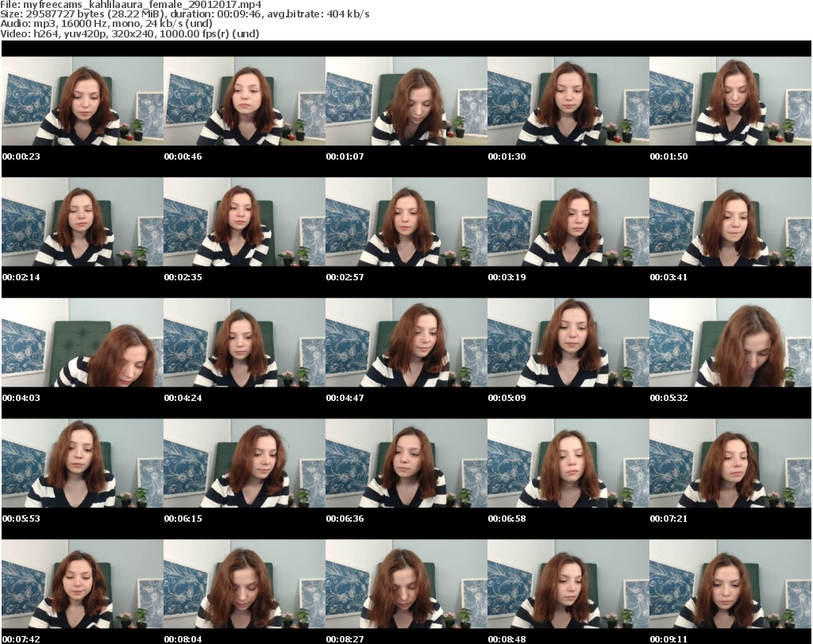
Task: Click the timestamp label 00:02:57
Action: (345, 277)
